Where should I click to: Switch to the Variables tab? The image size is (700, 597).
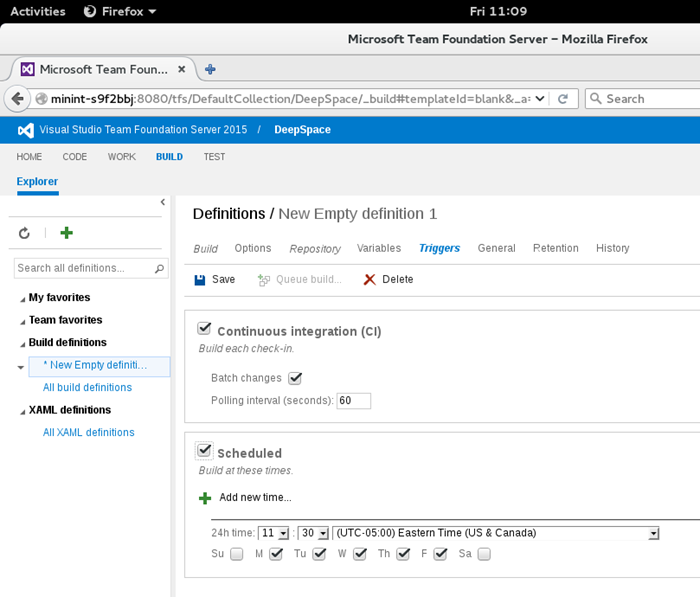point(379,248)
